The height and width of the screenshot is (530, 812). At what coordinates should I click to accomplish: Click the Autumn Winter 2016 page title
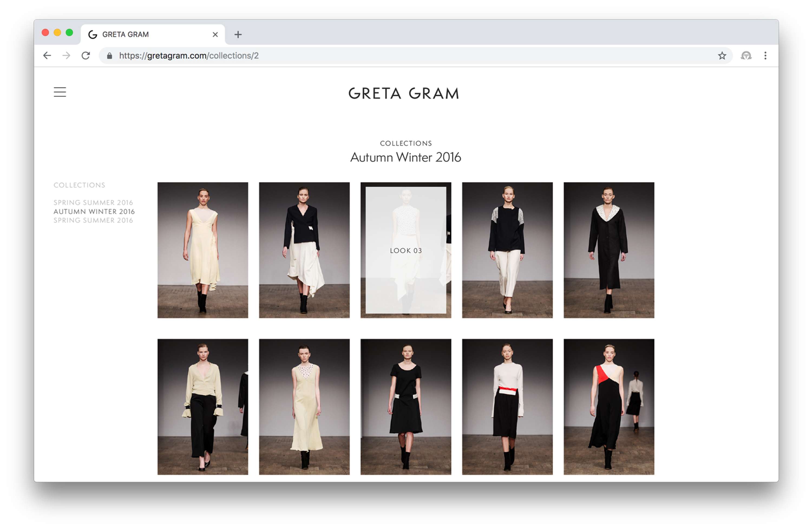point(406,157)
